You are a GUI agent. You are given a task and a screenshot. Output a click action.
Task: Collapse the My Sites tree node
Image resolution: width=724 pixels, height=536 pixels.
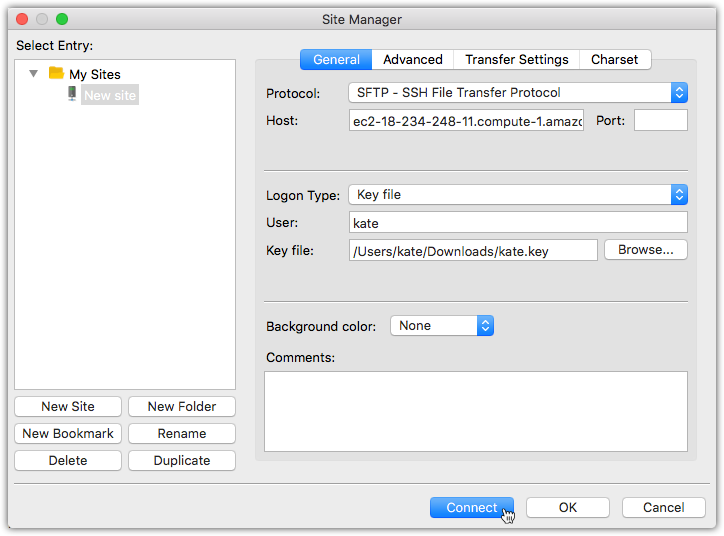click(x=34, y=74)
